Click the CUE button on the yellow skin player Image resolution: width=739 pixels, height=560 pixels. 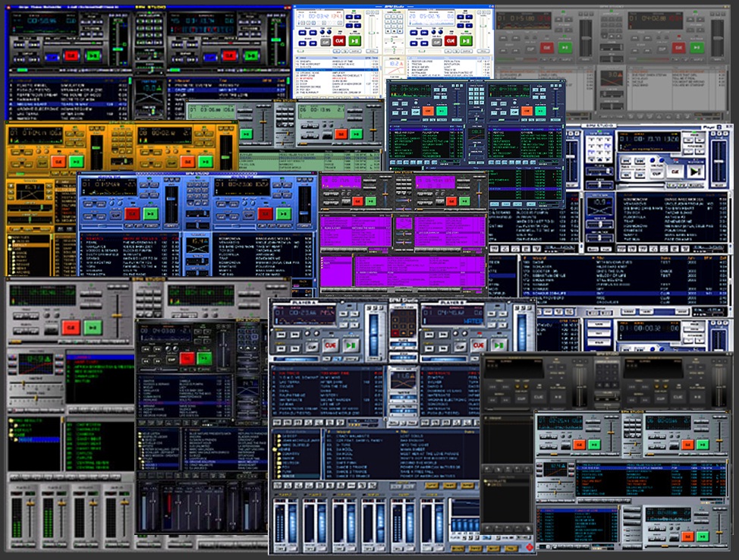(x=58, y=162)
